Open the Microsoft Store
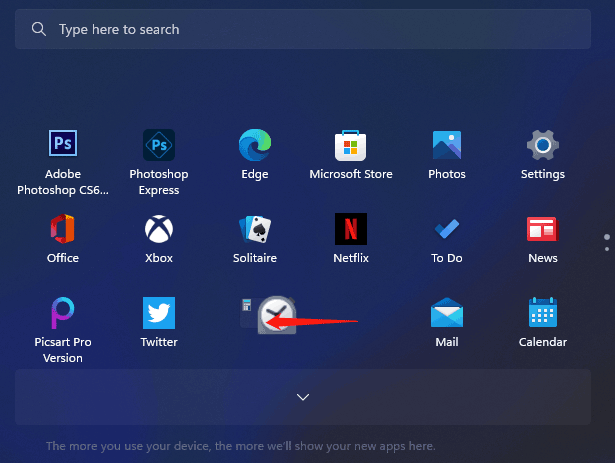Image resolution: width=615 pixels, height=463 pixels. pyautogui.click(x=351, y=145)
